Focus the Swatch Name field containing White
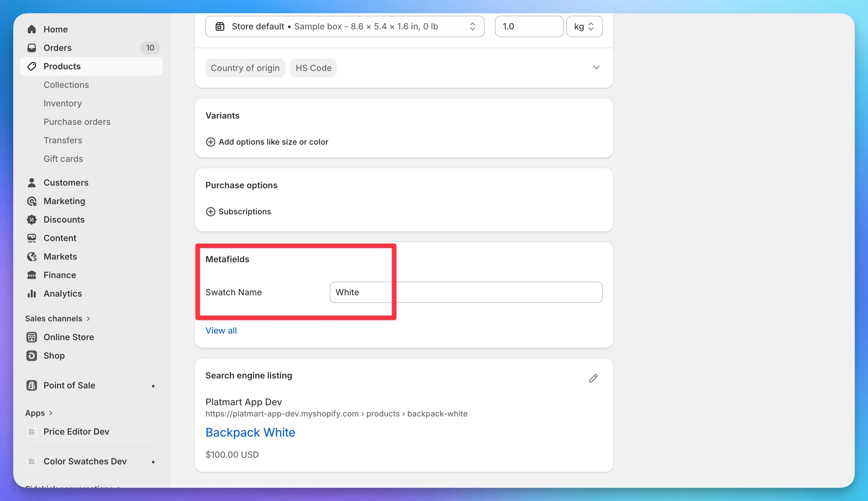The image size is (868, 501). (466, 293)
